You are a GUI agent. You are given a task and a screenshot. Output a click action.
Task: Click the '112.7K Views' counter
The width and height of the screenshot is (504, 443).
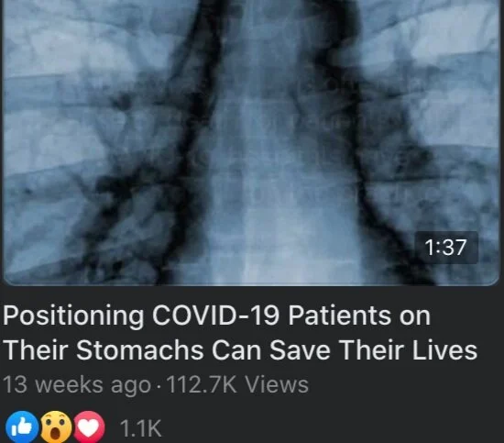(x=237, y=384)
